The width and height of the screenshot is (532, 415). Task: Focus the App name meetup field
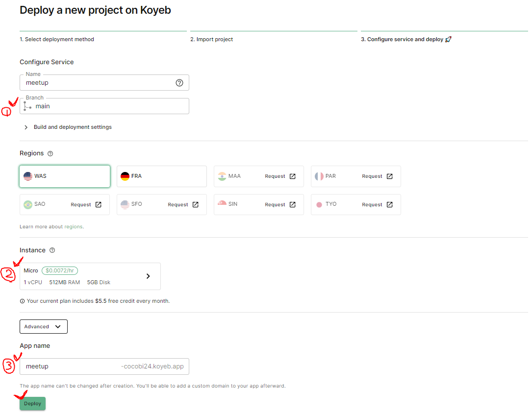(x=104, y=366)
